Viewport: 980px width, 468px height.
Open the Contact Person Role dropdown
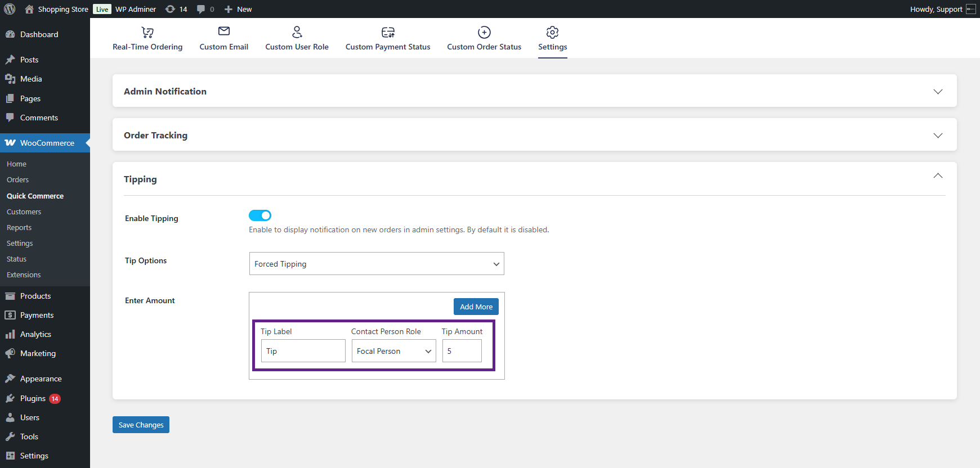(x=393, y=351)
